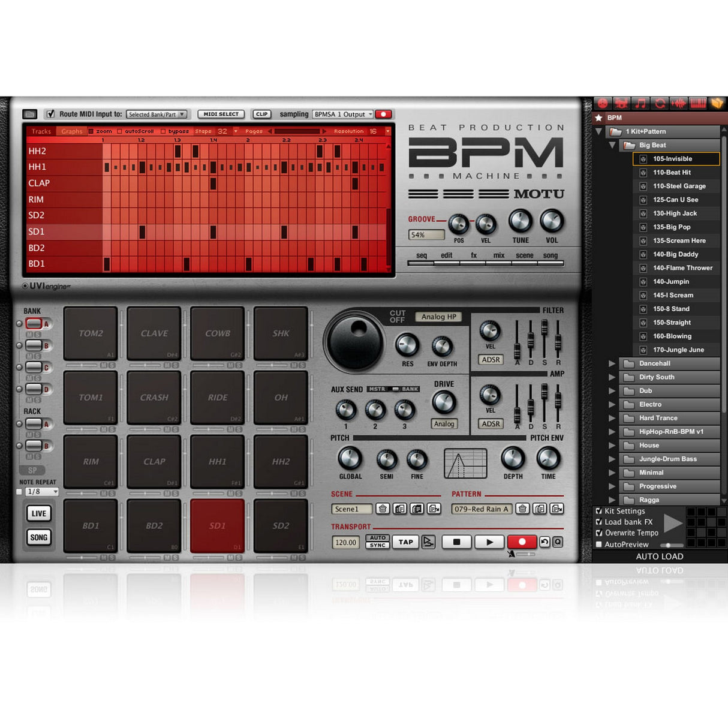Open the fx page tab
Image resolution: width=728 pixels, height=728 pixels.
tap(473, 255)
